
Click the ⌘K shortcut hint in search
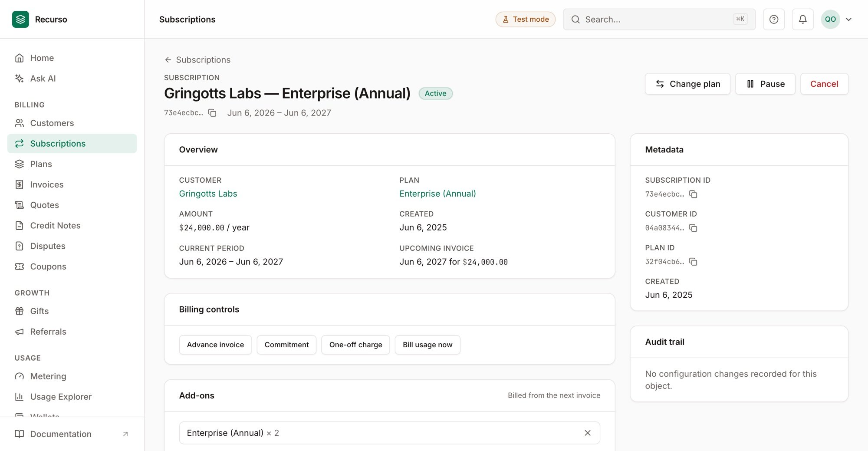740,19
